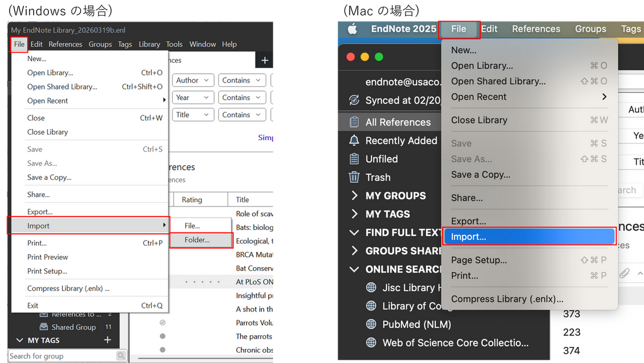Toggle the checkmark circle on 'Parrots Volu' row
The width and height of the screenshot is (644, 363).
tap(163, 322)
